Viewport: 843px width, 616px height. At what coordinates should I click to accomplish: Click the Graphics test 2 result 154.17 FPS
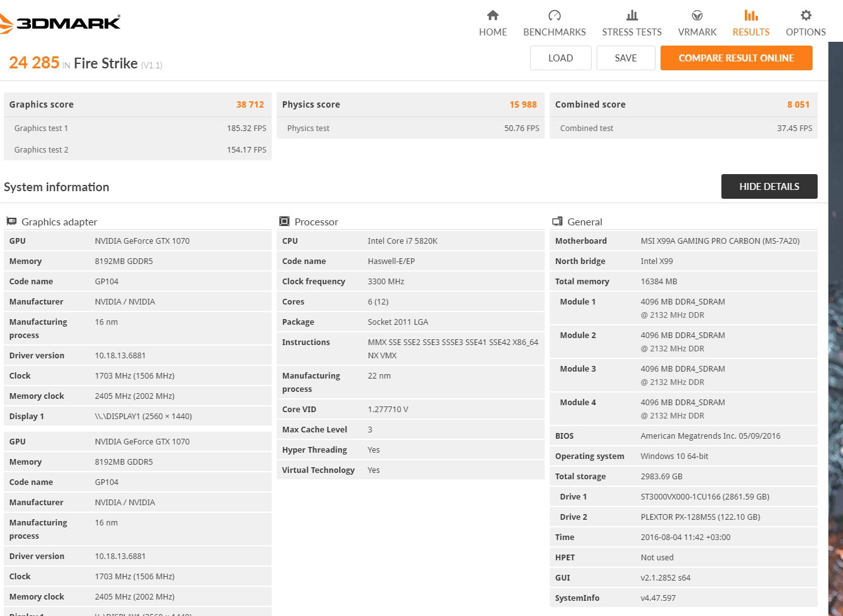[246, 149]
